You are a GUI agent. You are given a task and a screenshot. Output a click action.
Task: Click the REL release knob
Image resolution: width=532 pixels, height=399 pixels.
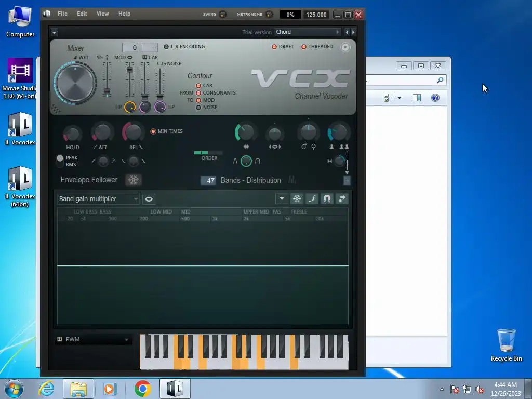[x=133, y=131]
